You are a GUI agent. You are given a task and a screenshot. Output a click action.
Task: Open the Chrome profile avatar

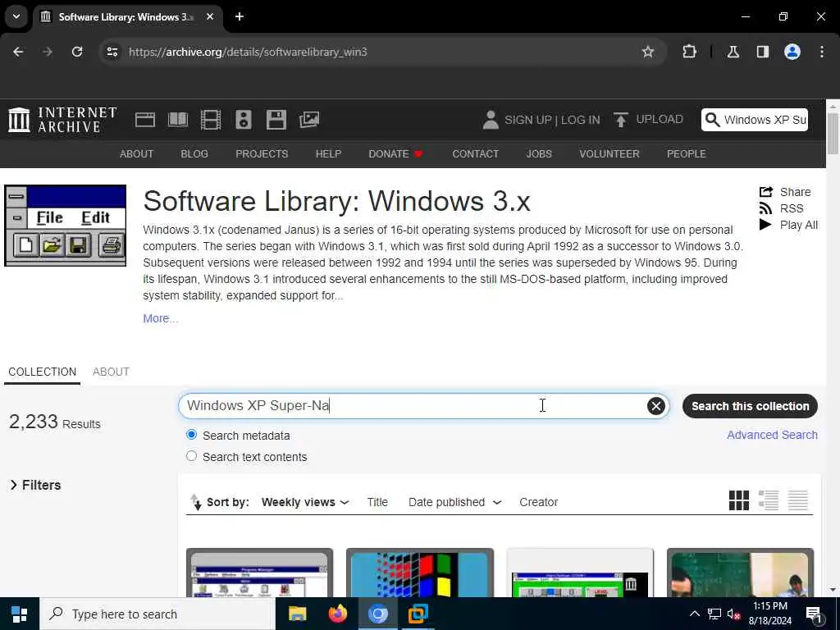[x=792, y=52]
